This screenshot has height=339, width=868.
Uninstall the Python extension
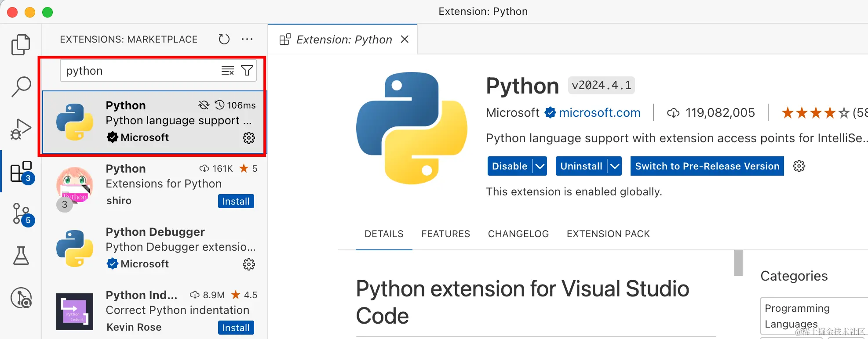(x=581, y=166)
